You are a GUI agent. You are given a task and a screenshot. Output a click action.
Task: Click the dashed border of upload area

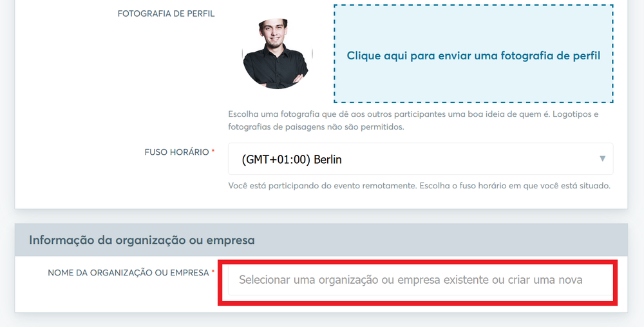pos(473,5)
